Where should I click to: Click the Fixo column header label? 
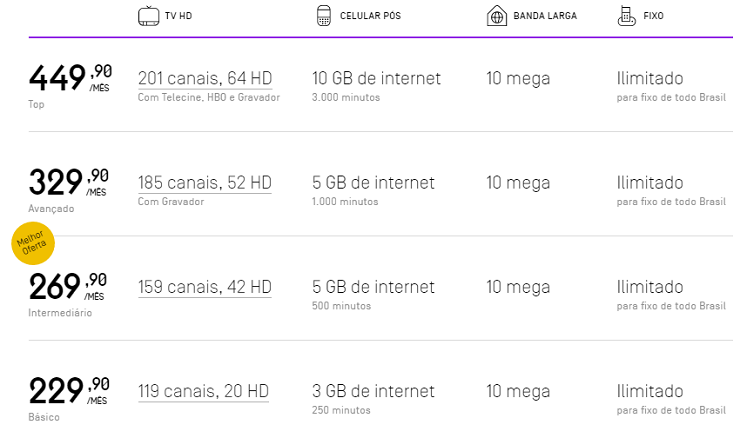(654, 16)
